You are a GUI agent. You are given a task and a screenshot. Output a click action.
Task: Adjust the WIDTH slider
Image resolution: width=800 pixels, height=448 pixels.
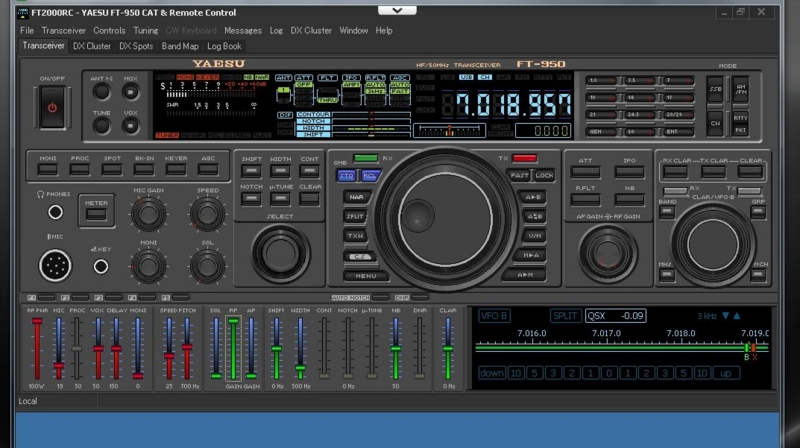point(301,349)
